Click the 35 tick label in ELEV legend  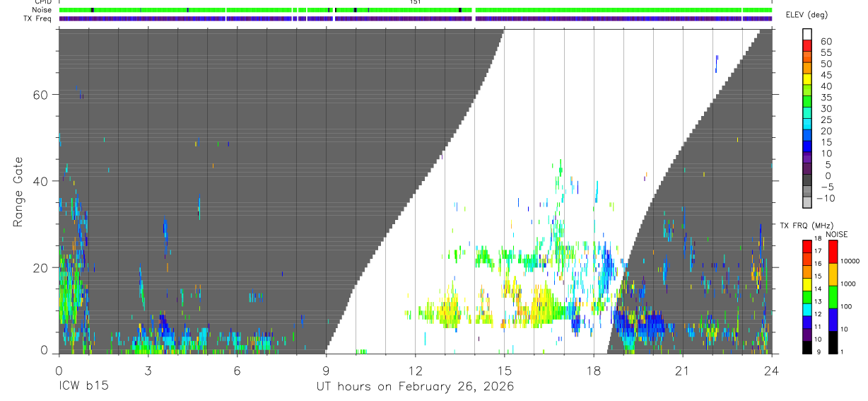[826, 98]
